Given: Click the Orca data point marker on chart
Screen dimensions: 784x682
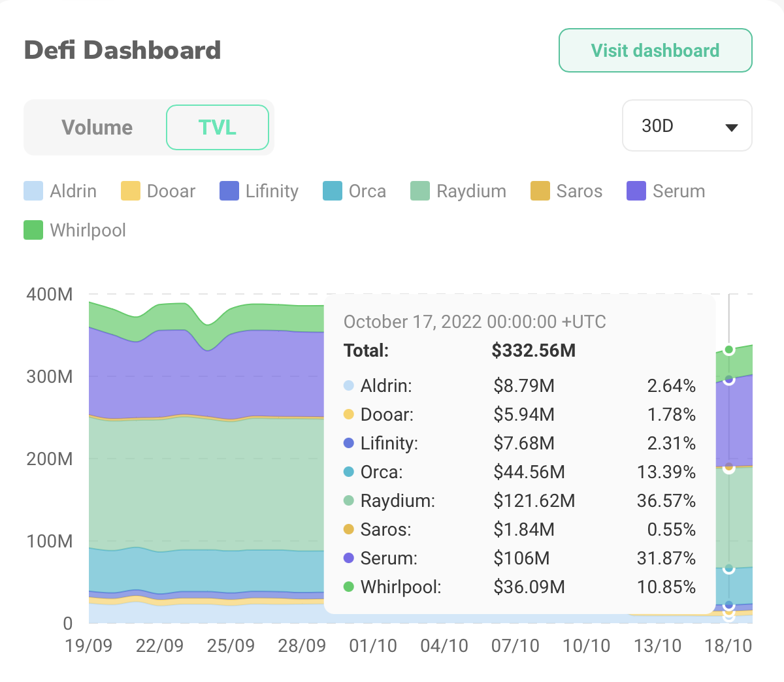Looking at the screenshot, I should pyautogui.click(x=729, y=569).
